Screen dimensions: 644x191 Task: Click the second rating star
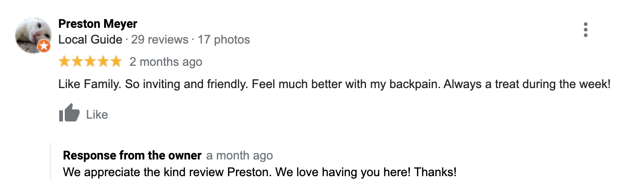point(78,62)
